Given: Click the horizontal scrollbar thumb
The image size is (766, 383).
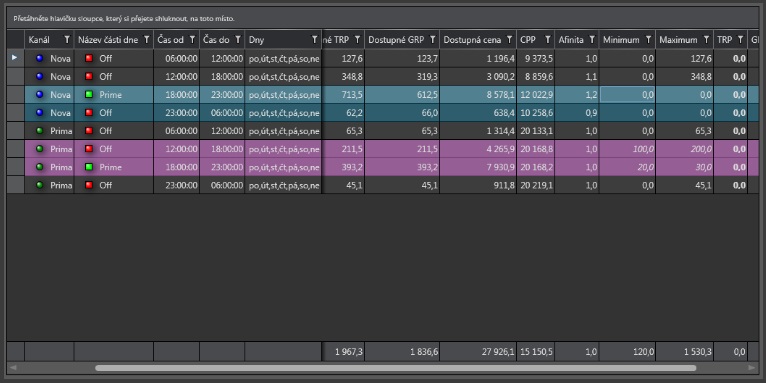Looking at the screenshot, I should (x=395, y=368).
